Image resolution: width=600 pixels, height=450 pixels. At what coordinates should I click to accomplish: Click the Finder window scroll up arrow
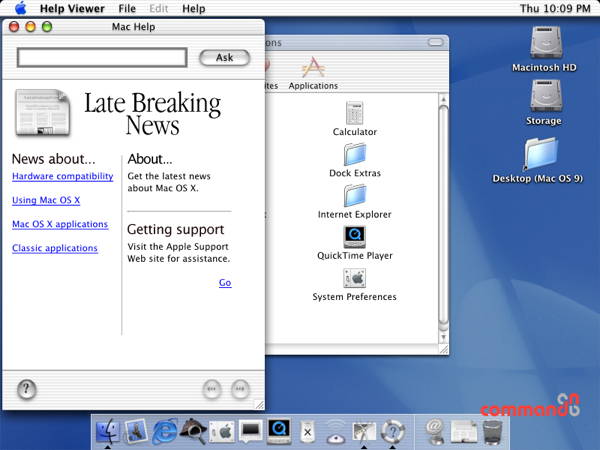(443, 99)
